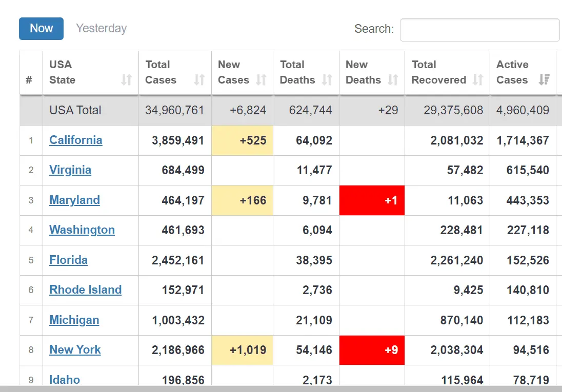The image size is (562, 392).
Task: Sort by Total Recovered arrow icon
Action: click(478, 80)
